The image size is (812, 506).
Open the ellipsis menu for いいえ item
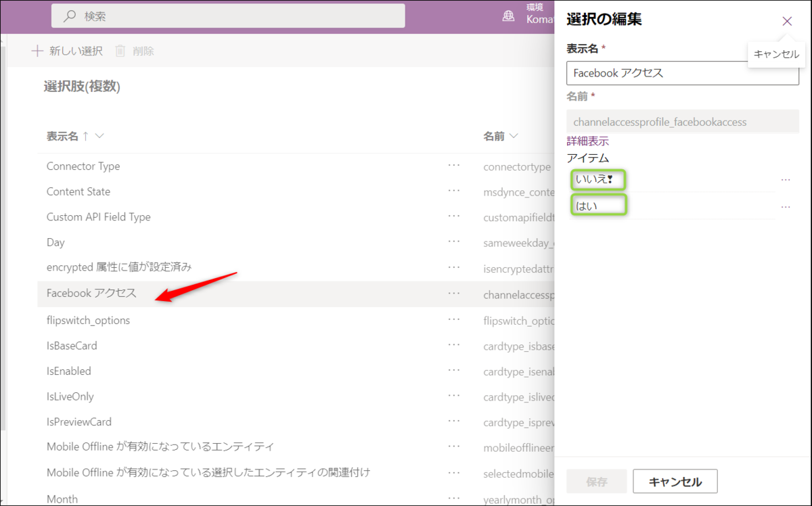pyautogui.click(x=786, y=179)
